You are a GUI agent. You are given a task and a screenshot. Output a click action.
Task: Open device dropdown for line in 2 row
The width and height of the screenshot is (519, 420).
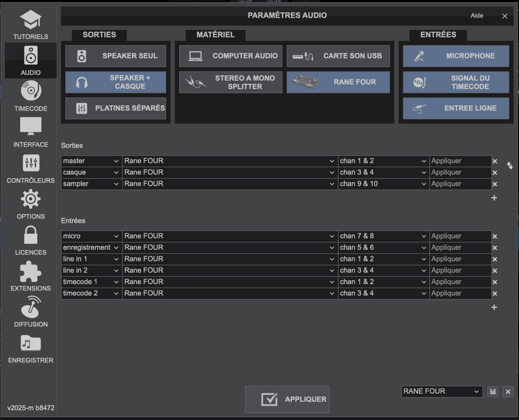[230, 270]
